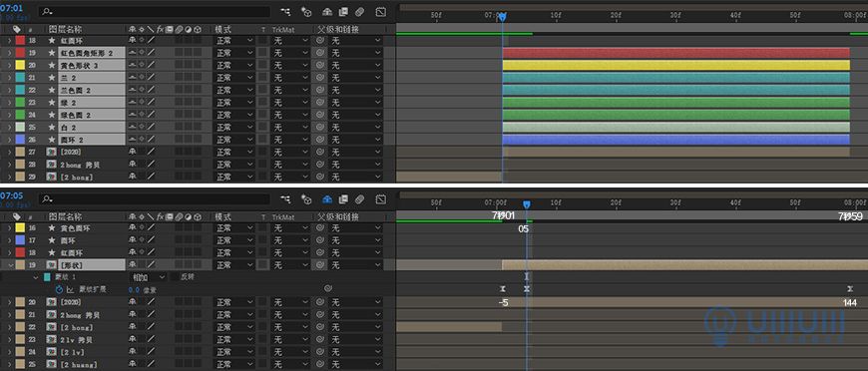Click the blue hide shy layers icon in lower panel
Screen dimensions: 868x371
point(327,198)
